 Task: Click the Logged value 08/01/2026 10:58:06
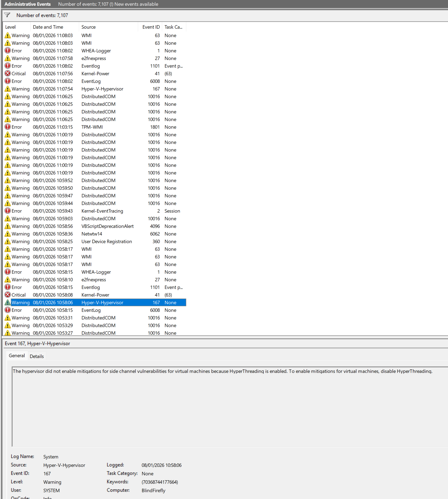[162, 465]
